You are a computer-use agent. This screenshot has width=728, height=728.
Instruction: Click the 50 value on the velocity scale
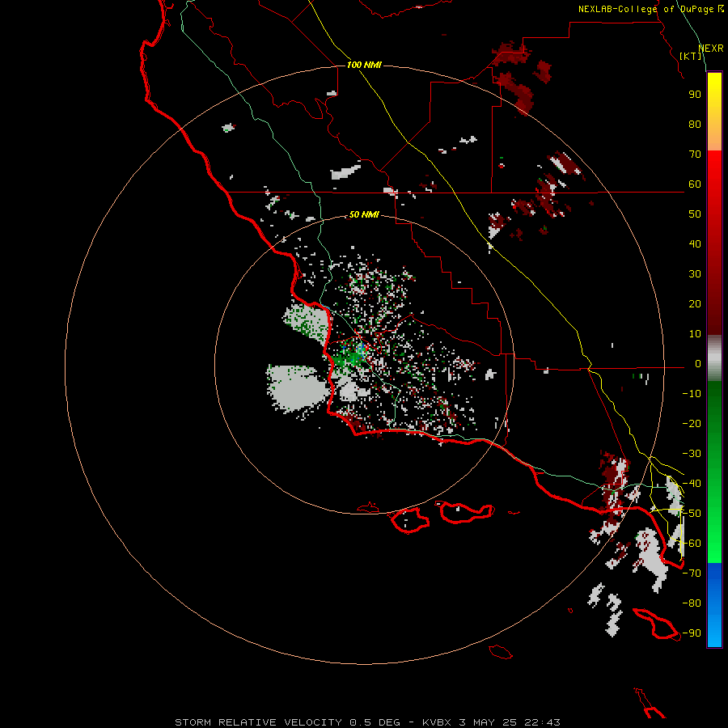pos(695,214)
